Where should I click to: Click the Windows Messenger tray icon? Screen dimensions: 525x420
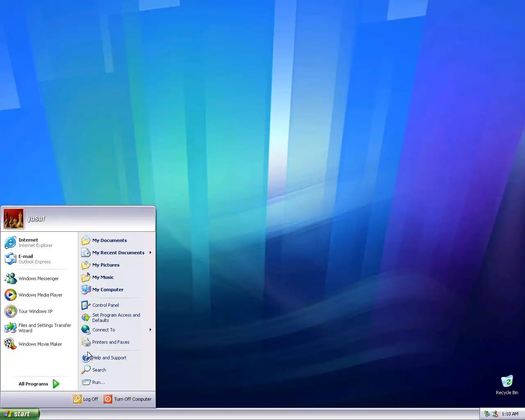point(495,414)
